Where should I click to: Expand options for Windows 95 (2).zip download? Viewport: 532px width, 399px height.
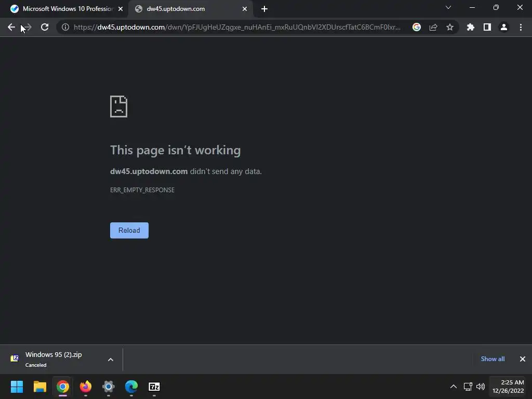(111, 360)
